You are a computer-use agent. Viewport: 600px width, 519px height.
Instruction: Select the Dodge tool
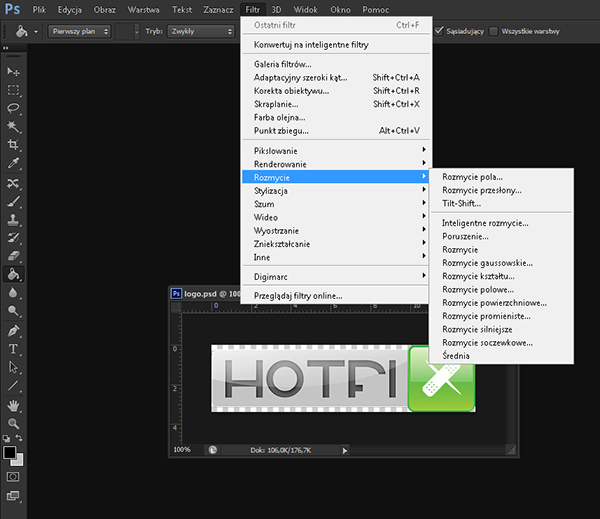13,311
